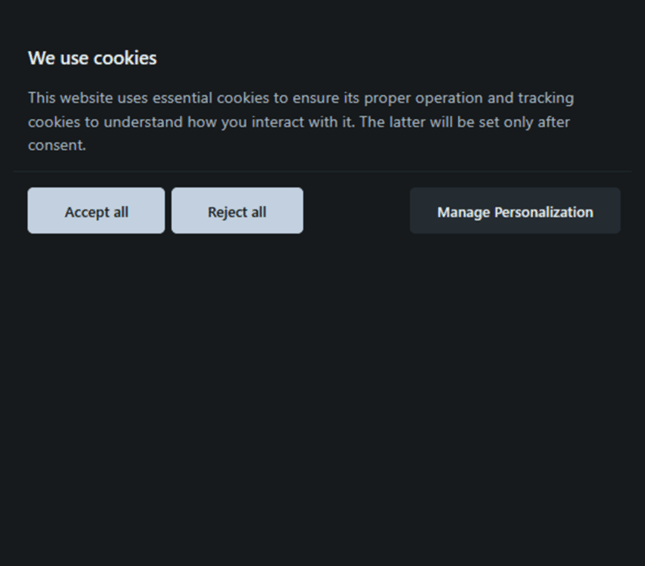The height and width of the screenshot is (566, 645).
Task: Choose the Accept all option
Action: 96,211
